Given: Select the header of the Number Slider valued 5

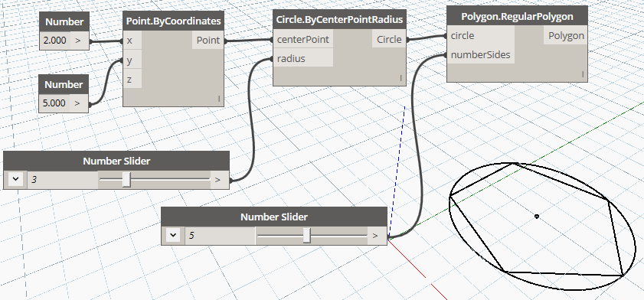Looking at the screenshot, I should (x=274, y=217).
